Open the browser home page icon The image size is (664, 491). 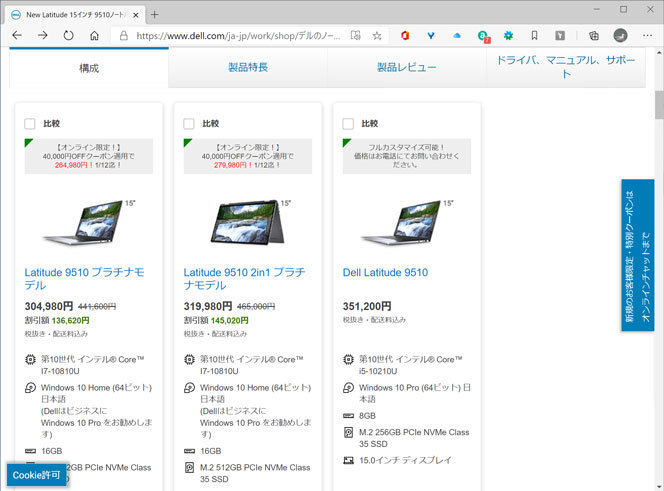click(94, 36)
